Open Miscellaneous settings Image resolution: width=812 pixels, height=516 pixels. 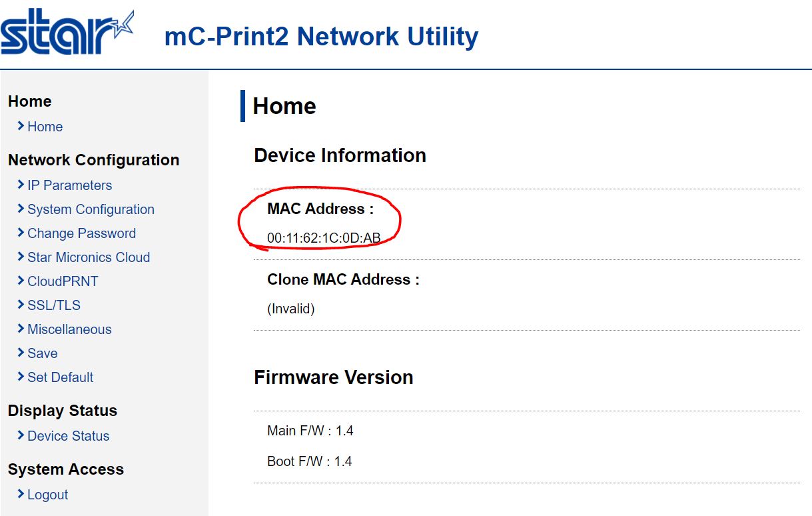[69, 329]
